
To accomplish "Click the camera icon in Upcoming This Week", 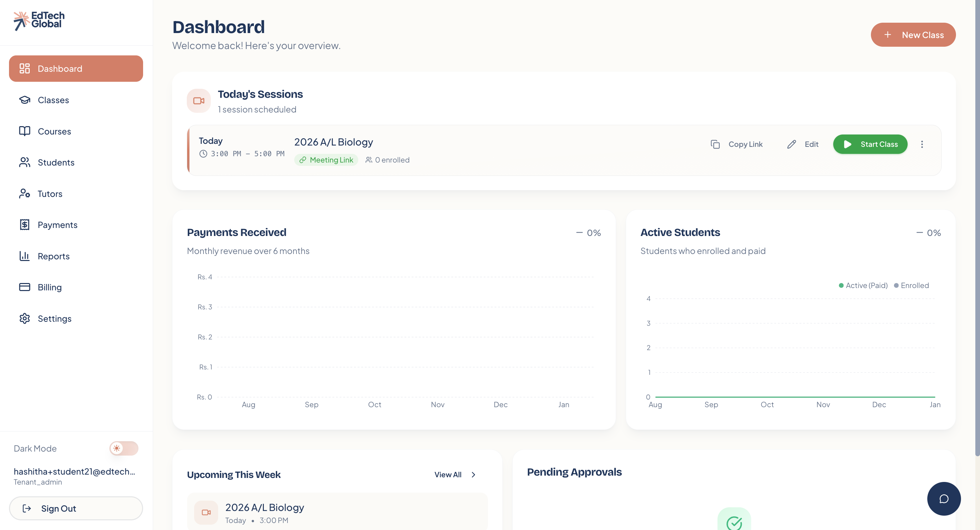I will (x=206, y=513).
